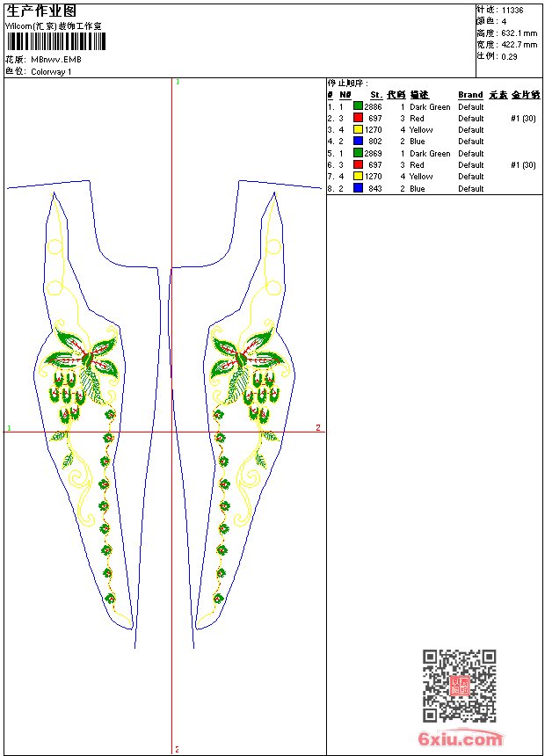Click the #1 (30) sequin entry in row 6
The height and width of the screenshot is (756, 545).
pyautogui.click(x=523, y=165)
